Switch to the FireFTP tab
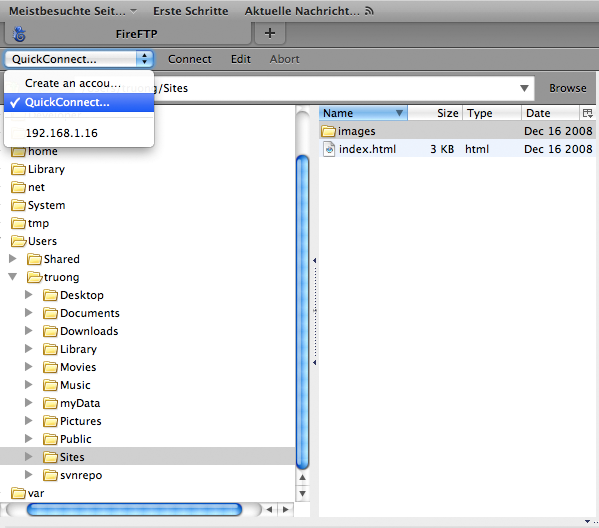The height and width of the screenshot is (528, 599). tap(129, 34)
